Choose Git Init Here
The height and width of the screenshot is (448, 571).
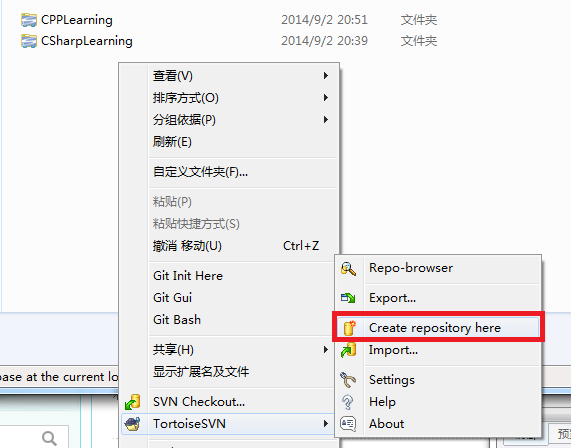coord(188,276)
